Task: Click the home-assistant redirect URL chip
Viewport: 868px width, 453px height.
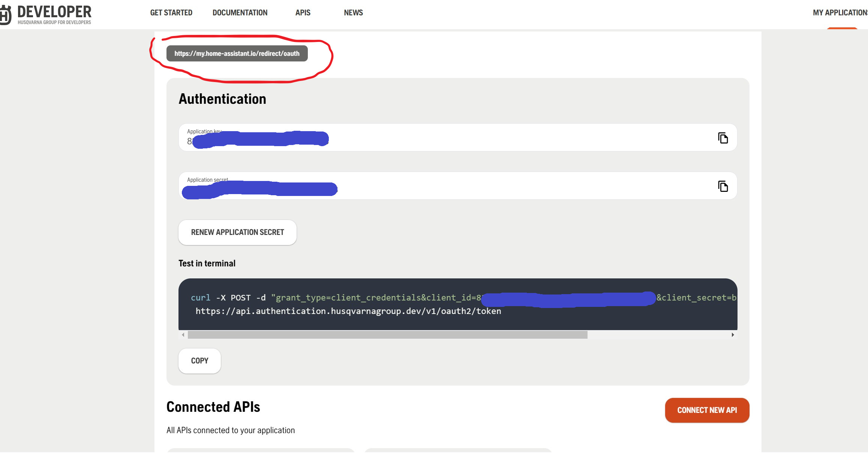Action: point(237,54)
